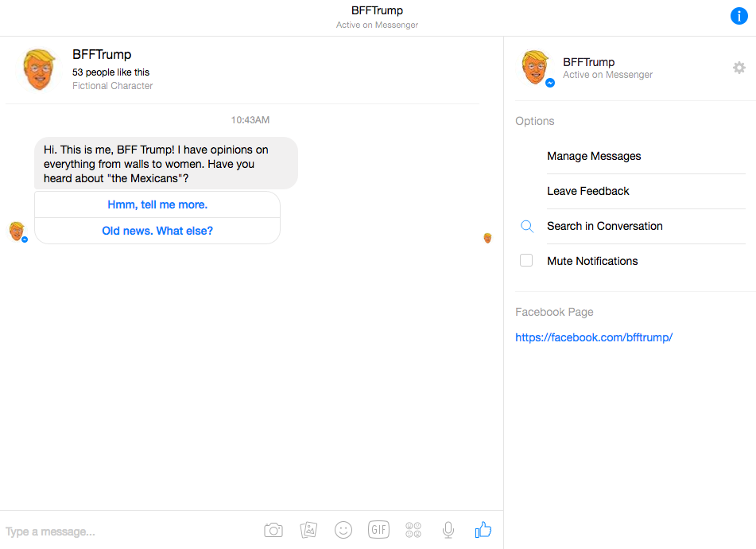Click BFFTrump avatar in right sidebar
756x549 pixels.
click(536, 68)
